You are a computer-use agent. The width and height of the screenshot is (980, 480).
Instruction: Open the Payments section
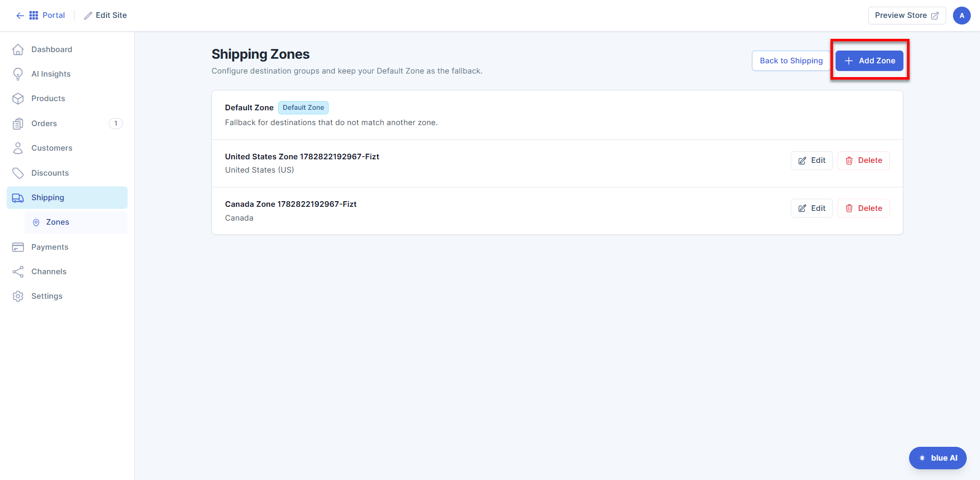coord(67,247)
